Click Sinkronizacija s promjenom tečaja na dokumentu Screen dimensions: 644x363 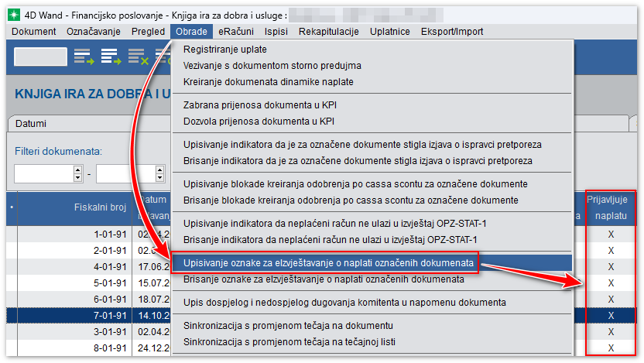(x=289, y=325)
